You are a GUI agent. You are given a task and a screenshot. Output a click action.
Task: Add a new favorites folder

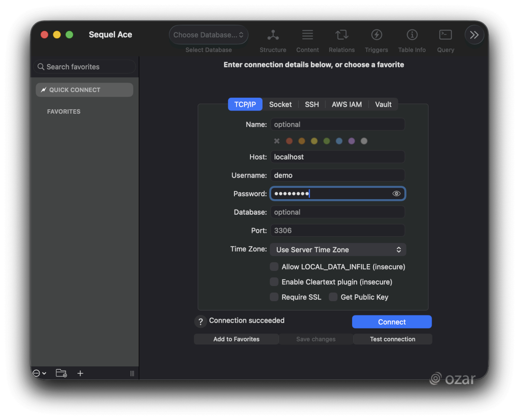(61, 373)
